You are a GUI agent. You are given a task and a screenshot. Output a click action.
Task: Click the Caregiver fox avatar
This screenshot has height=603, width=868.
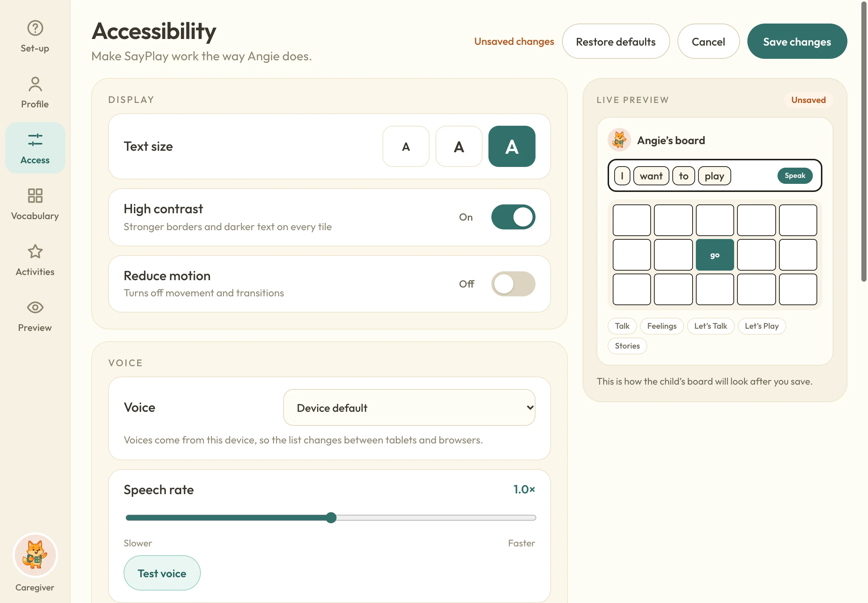point(35,555)
